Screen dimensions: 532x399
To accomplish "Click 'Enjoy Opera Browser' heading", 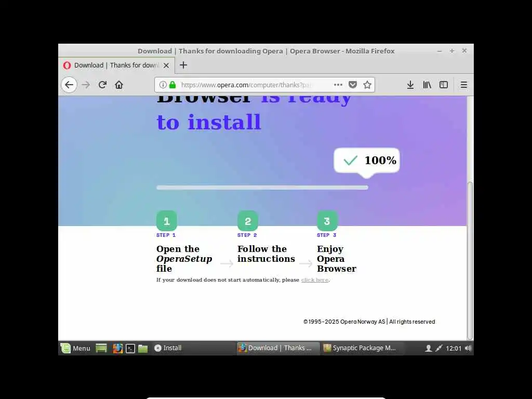I will (337, 259).
